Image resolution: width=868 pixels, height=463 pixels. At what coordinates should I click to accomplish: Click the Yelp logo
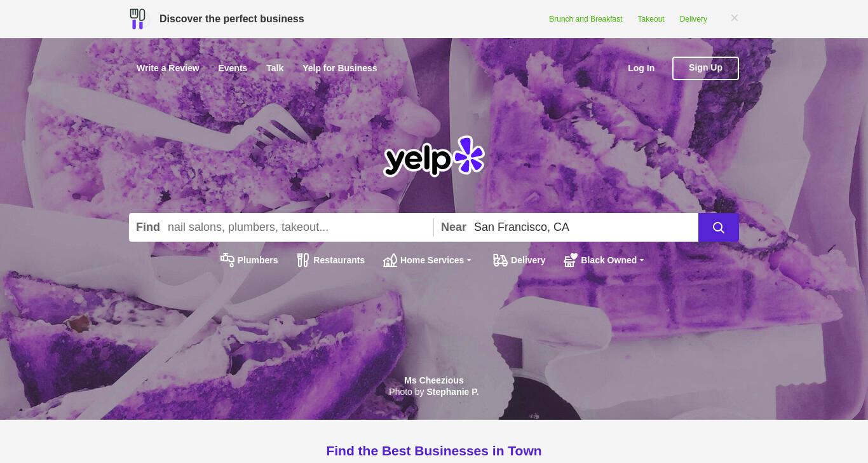click(434, 156)
